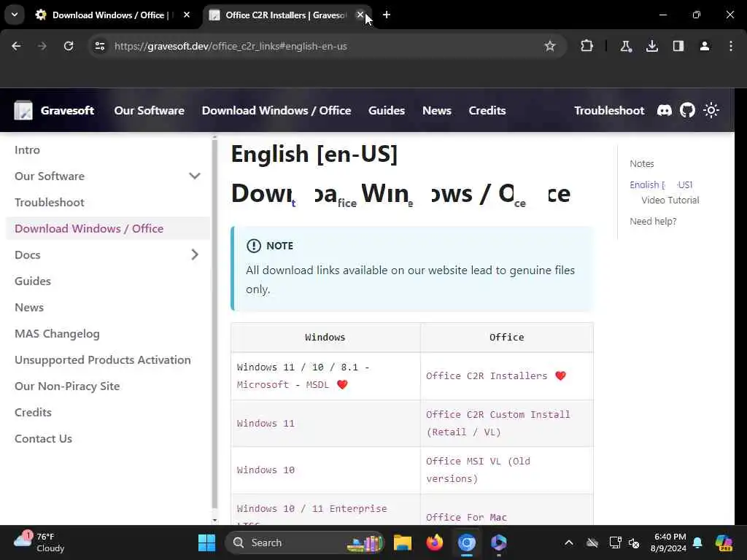
Task: Open News in top navbar
Action: pos(436,111)
